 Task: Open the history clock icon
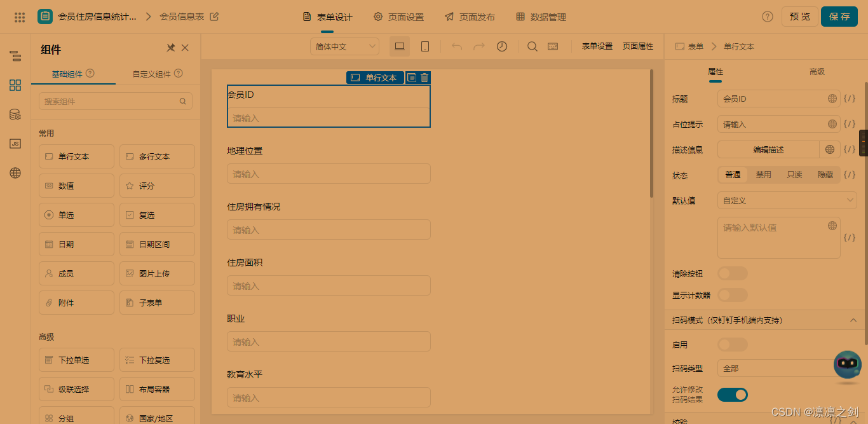tap(502, 46)
